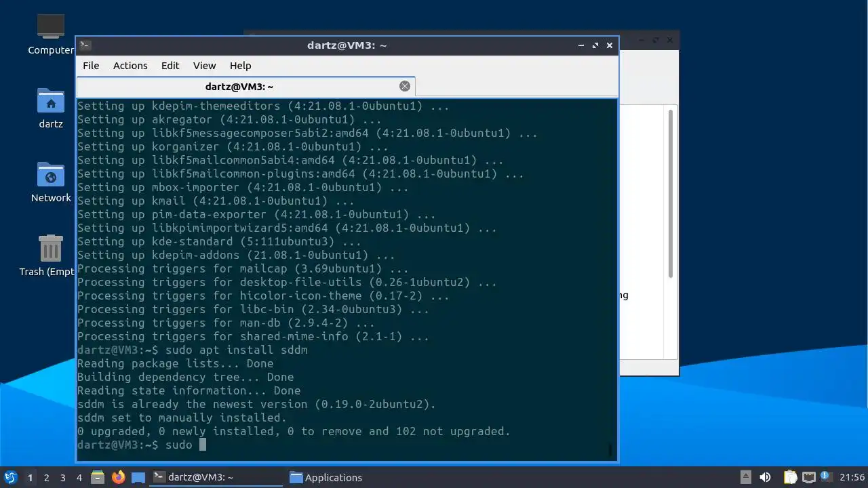Switch to workspace 1
This screenshot has width=868, height=488.
coord(30,477)
